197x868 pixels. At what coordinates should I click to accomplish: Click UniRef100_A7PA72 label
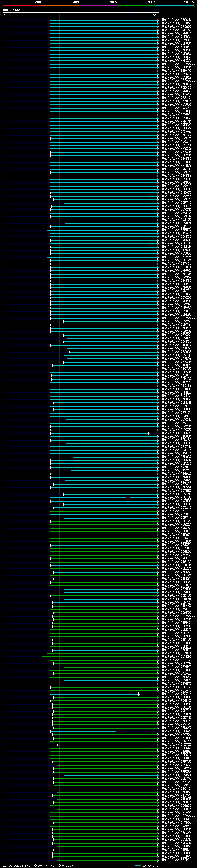[176, 84]
